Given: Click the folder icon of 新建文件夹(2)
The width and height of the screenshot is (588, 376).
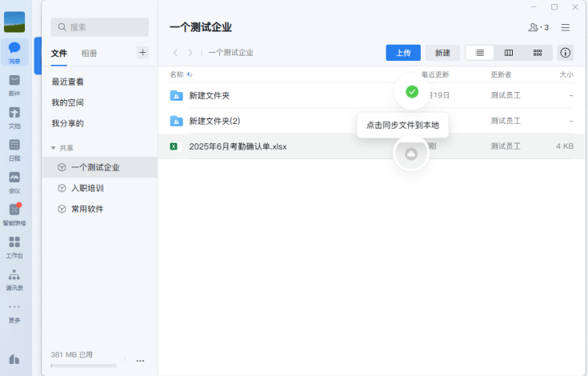Looking at the screenshot, I should (x=176, y=121).
